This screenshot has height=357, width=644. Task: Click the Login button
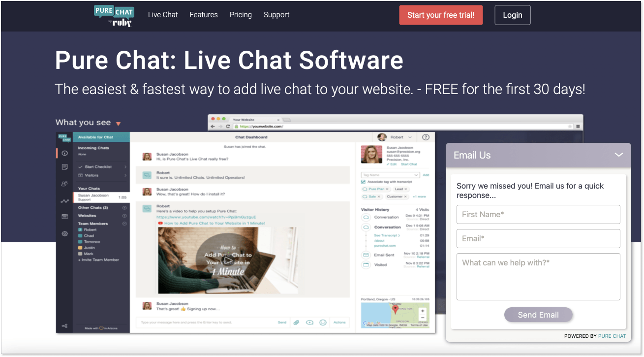pos(512,15)
